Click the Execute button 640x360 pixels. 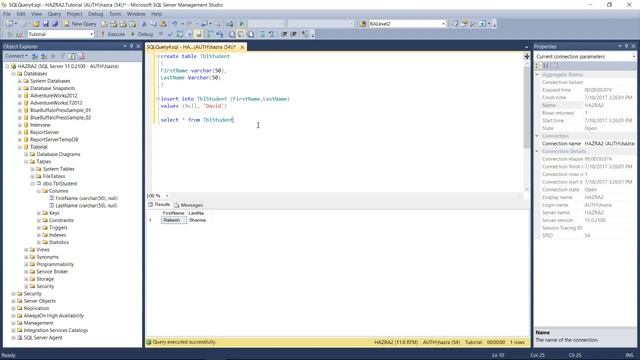tap(113, 34)
